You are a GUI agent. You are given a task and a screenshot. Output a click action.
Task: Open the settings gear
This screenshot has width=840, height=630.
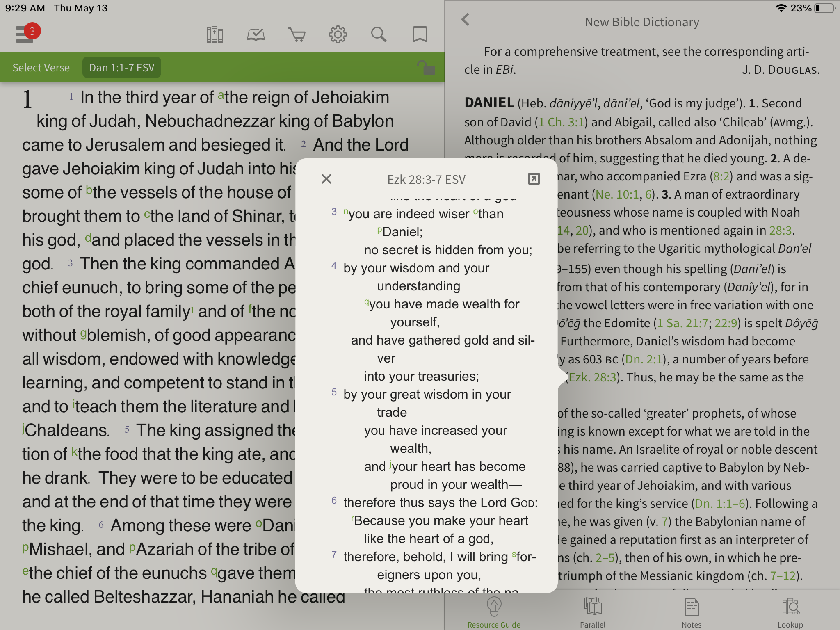pos(338,35)
